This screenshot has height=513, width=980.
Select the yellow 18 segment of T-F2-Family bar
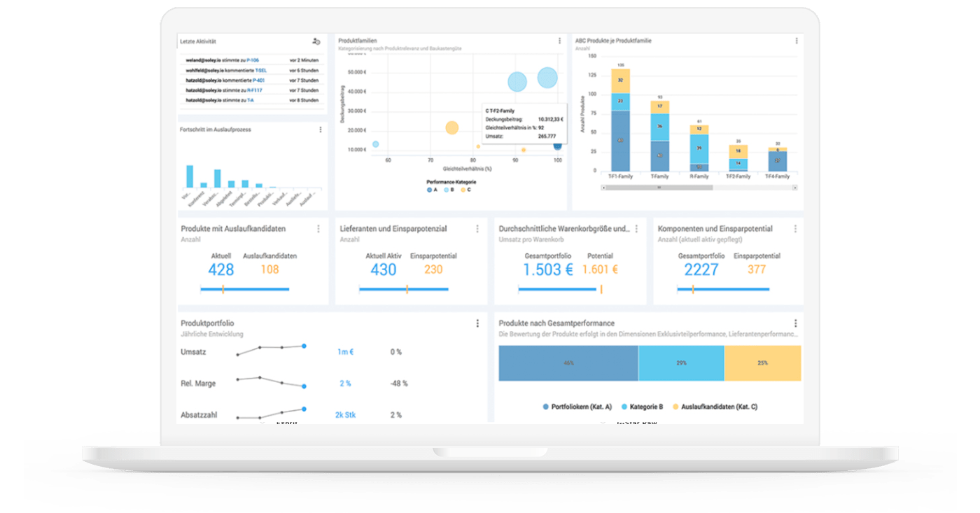pyautogui.click(x=738, y=151)
